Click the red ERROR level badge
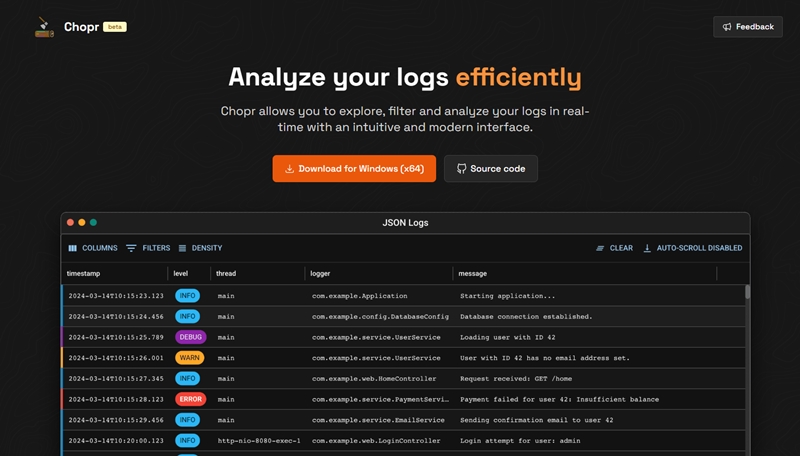This screenshot has height=456, width=800. pyautogui.click(x=188, y=399)
